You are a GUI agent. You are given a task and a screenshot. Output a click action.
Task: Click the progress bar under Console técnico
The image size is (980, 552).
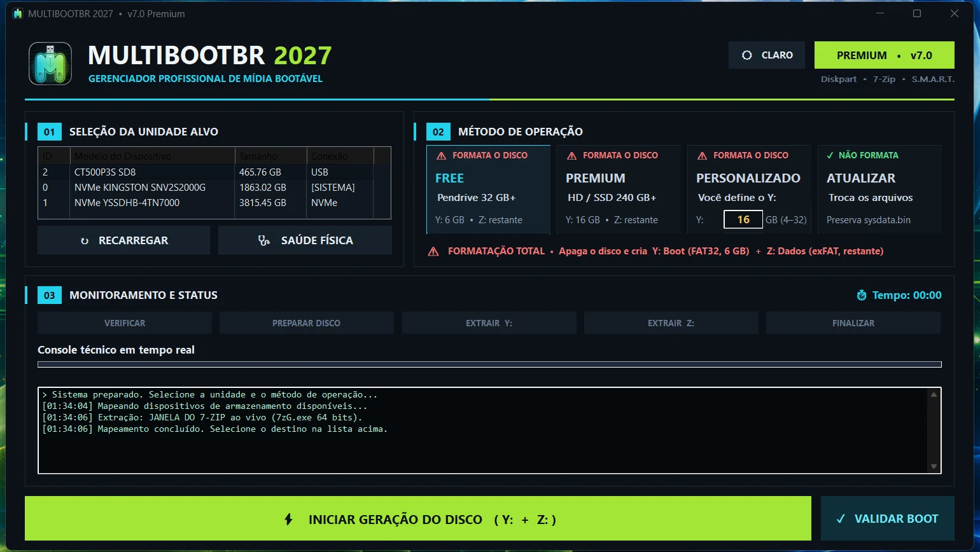coord(489,364)
